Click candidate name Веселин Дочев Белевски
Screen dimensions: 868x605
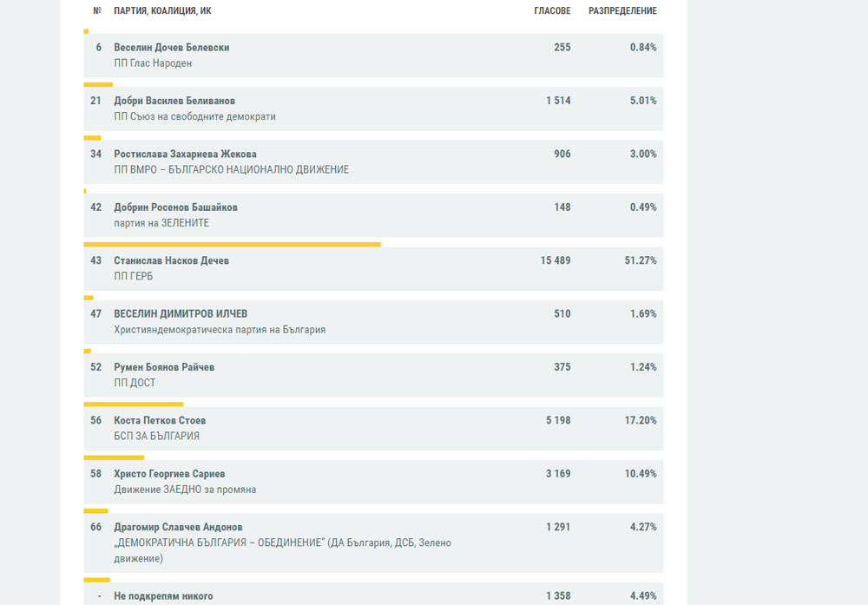click(172, 48)
